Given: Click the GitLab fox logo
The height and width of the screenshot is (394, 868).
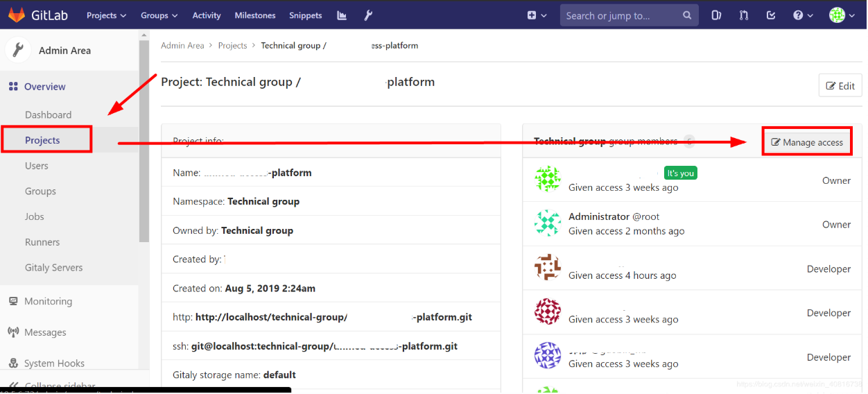Looking at the screenshot, I should (x=17, y=15).
